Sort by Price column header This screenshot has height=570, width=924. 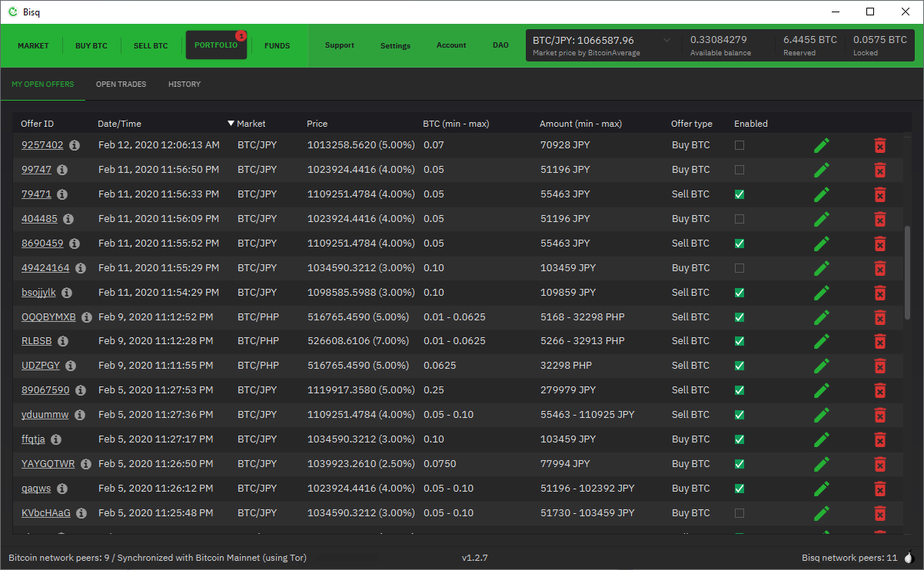click(x=317, y=124)
